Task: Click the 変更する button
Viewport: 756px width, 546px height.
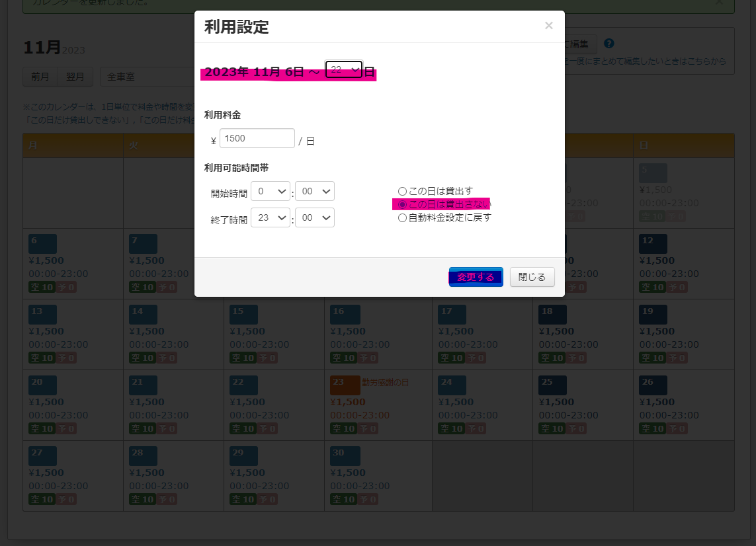Action: point(476,277)
